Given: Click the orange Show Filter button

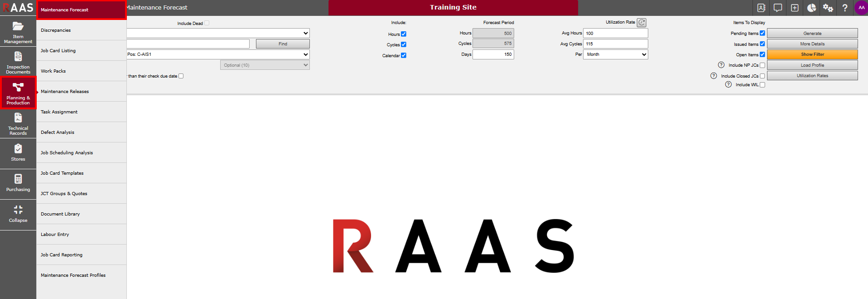Looking at the screenshot, I should (812, 54).
